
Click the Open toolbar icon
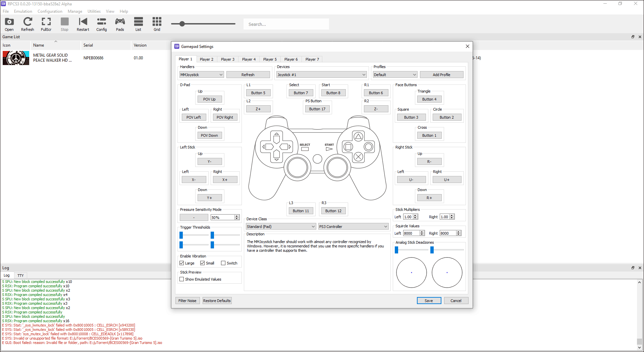pyautogui.click(x=9, y=24)
